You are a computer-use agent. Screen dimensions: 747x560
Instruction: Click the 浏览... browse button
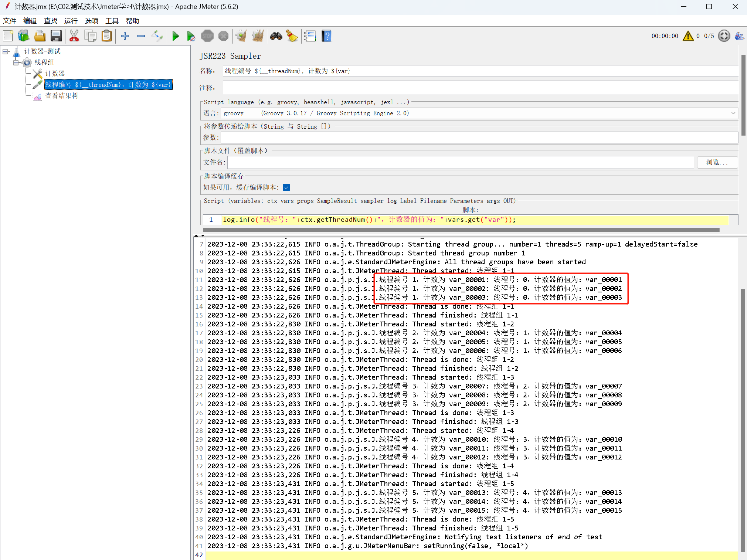pos(717,162)
